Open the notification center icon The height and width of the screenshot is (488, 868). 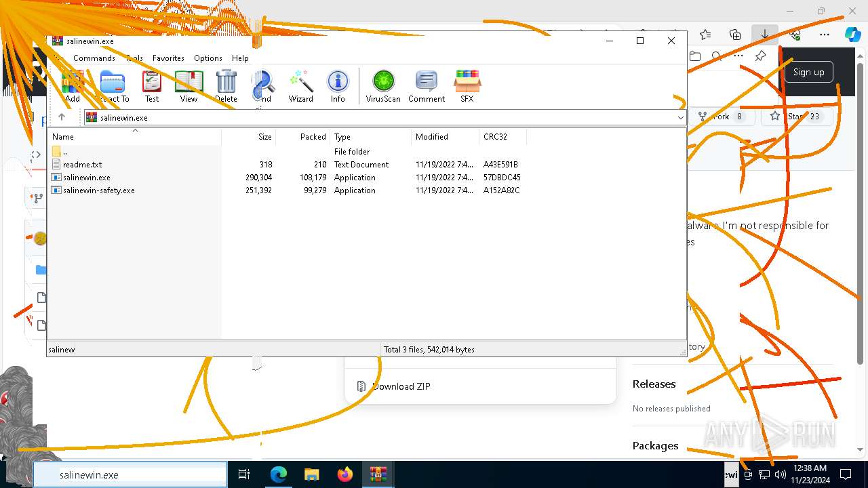pos(846,474)
